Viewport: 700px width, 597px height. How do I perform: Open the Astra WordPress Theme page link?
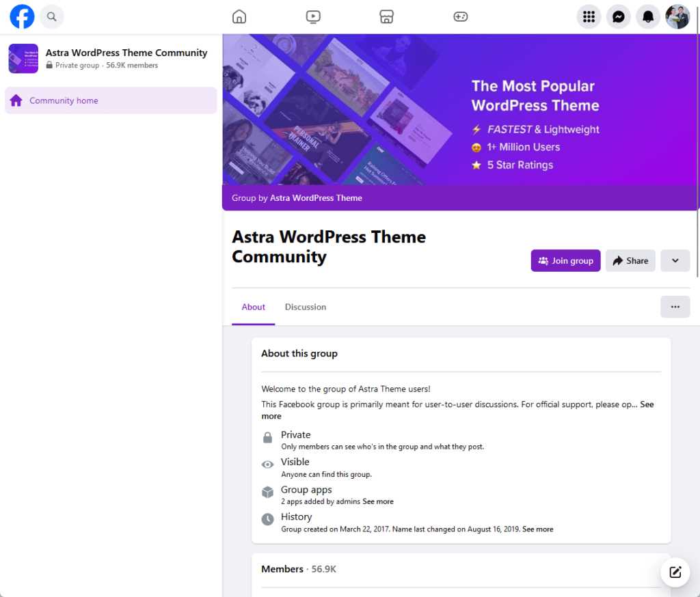[316, 197]
